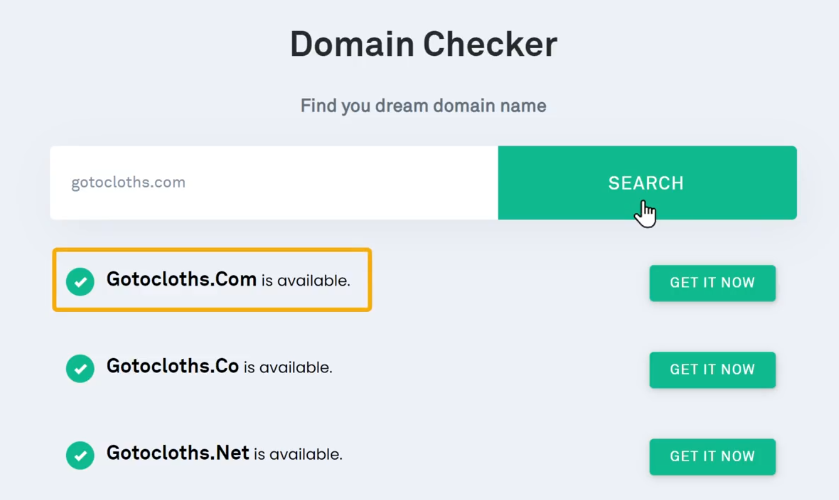Click the gotocloths.com text in search box

tap(128, 183)
